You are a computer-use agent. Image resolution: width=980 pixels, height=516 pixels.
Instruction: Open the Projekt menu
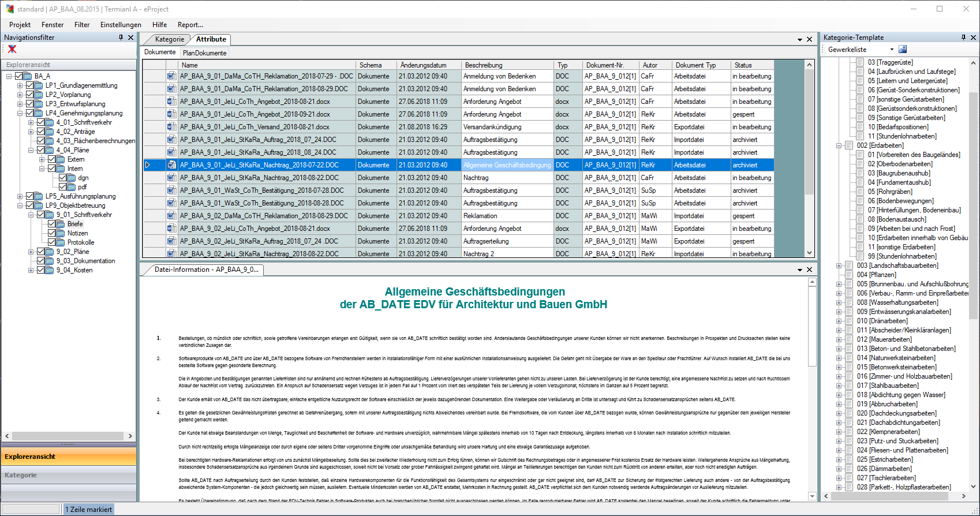[x=20, y=25]
